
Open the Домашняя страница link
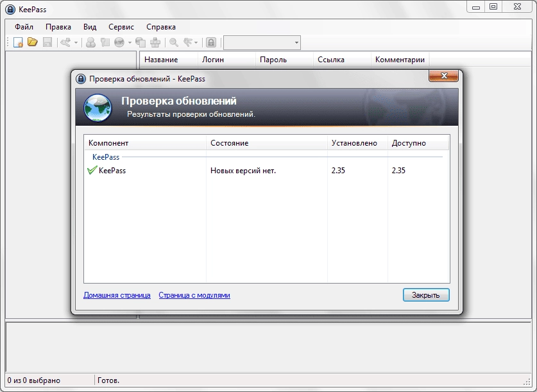coord(117,295)
